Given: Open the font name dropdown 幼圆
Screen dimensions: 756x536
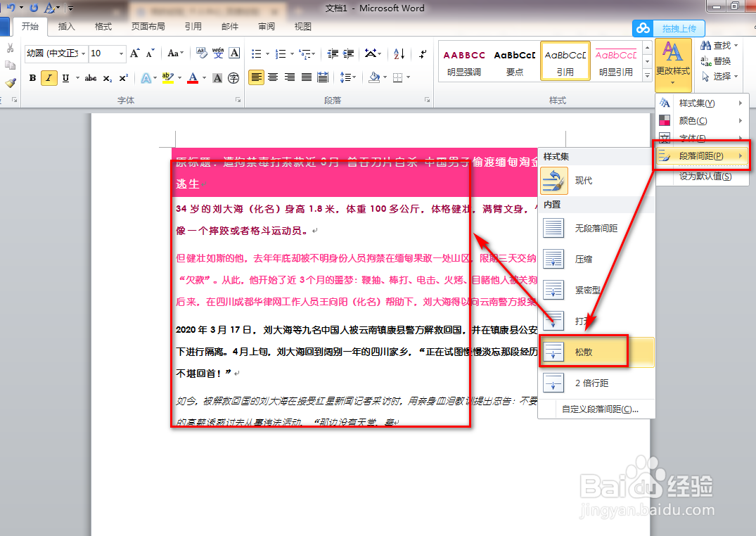Looking at the screenshot, I should [84, 53].
